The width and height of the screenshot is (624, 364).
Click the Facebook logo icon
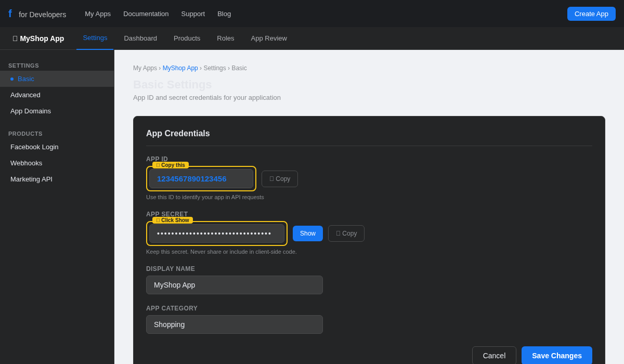pyautogui.click(x=10, y=14)
